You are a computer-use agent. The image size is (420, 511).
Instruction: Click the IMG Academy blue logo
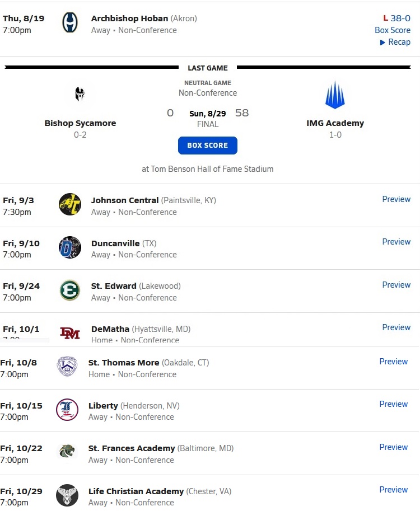[335, 95]
